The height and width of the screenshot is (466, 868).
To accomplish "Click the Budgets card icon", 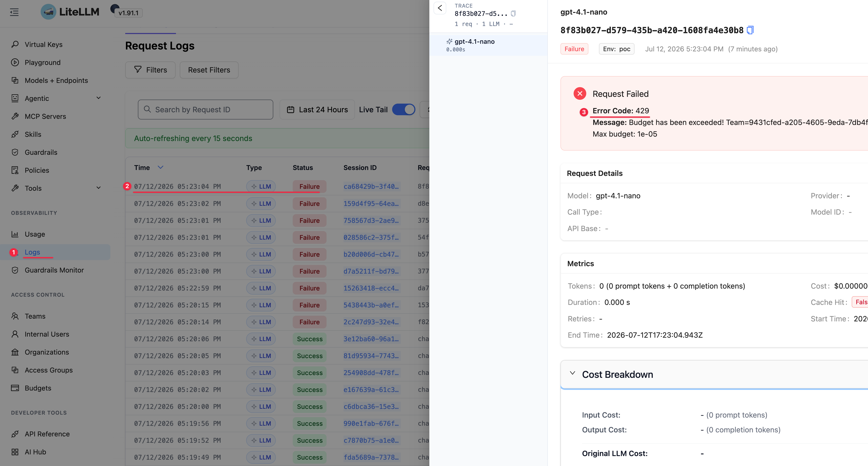I will [15, 388].
